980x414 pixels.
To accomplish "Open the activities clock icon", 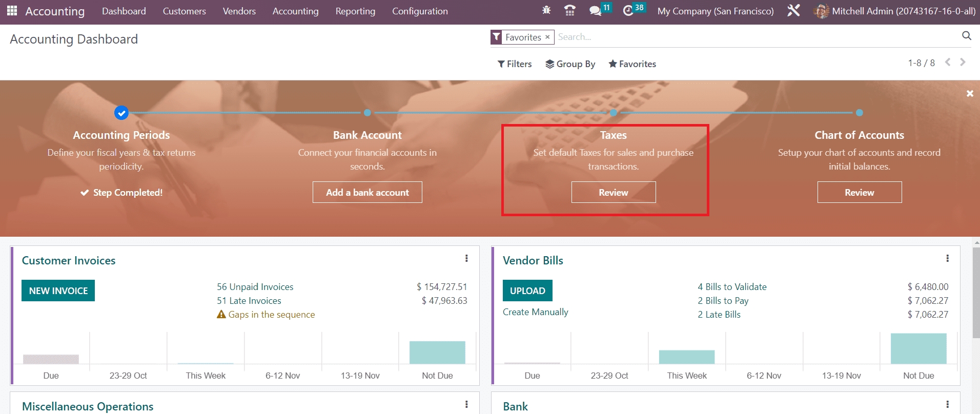I will (x=628, y=11).
